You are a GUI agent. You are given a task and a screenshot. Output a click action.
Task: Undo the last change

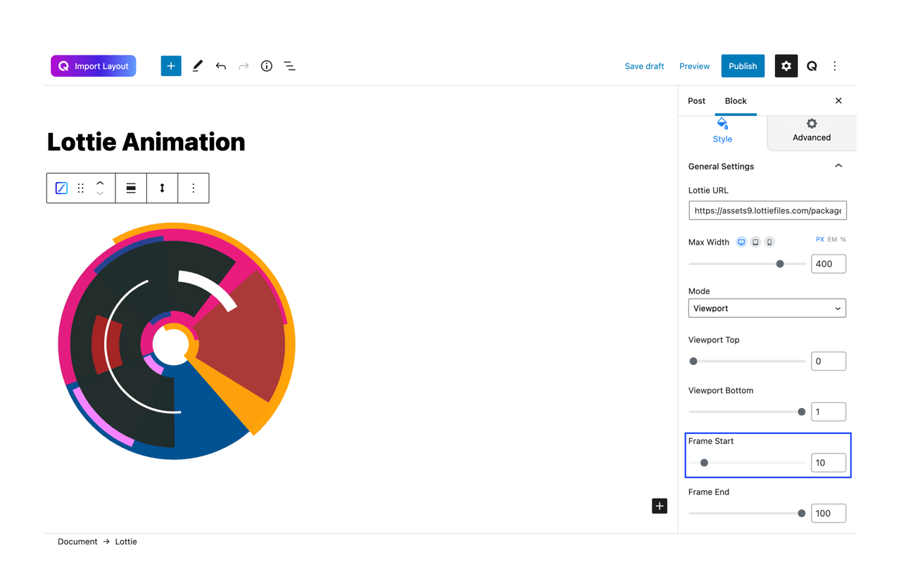tap(221, 66)
